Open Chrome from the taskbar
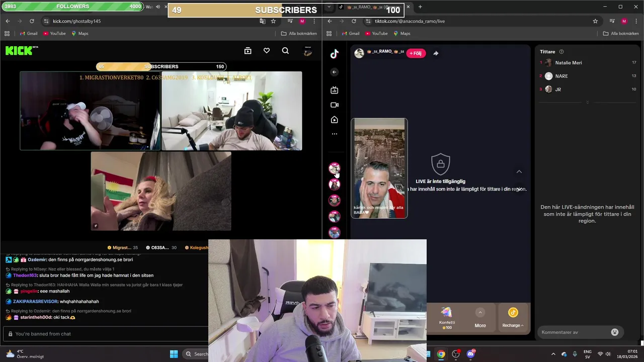The image size is (644, 362). [441, 354]
